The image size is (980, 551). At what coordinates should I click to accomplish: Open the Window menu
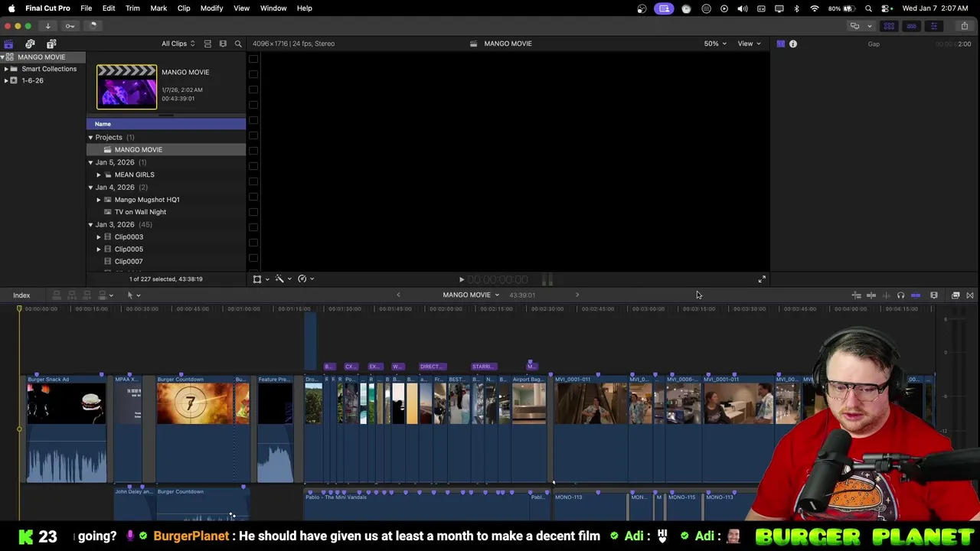(273, 8)
